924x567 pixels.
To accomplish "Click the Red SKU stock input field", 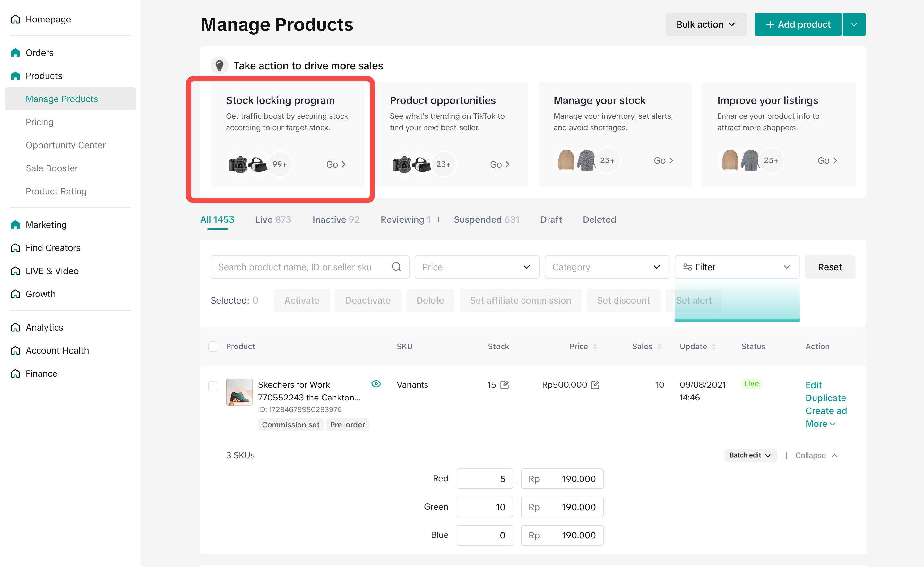I will [485, 479].
